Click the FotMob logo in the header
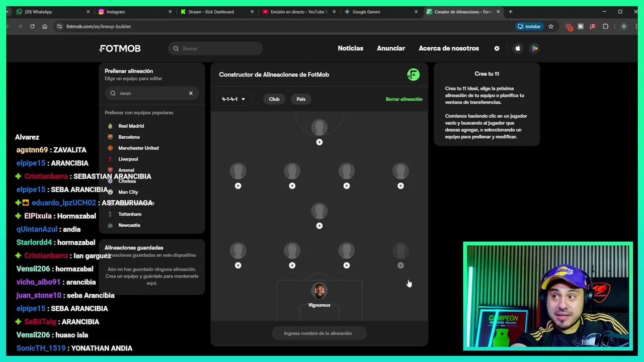644x362 pixels. click(x=120, y=48)
